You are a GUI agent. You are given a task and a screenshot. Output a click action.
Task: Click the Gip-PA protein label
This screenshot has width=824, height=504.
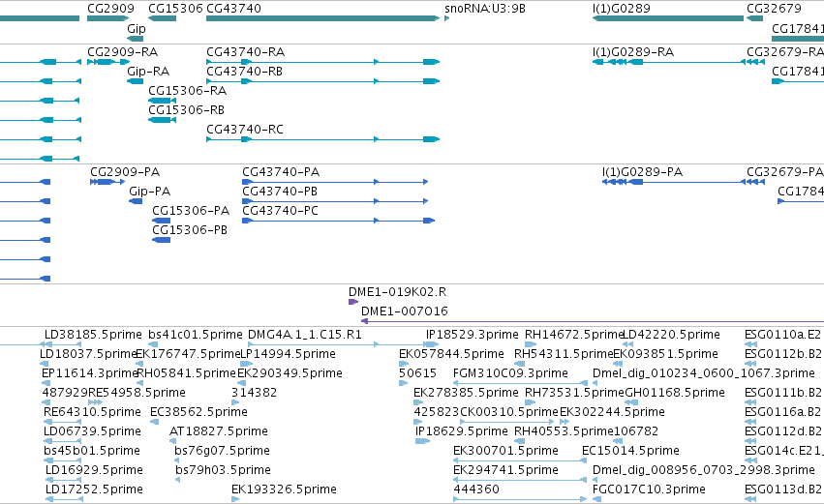(150, 192)
